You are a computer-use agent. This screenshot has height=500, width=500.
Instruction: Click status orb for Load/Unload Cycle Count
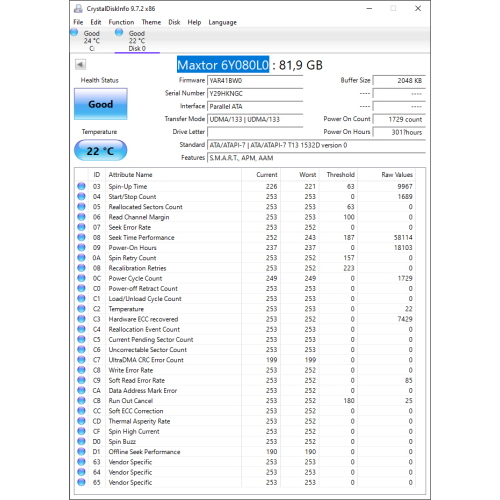[x=81, y=298]
